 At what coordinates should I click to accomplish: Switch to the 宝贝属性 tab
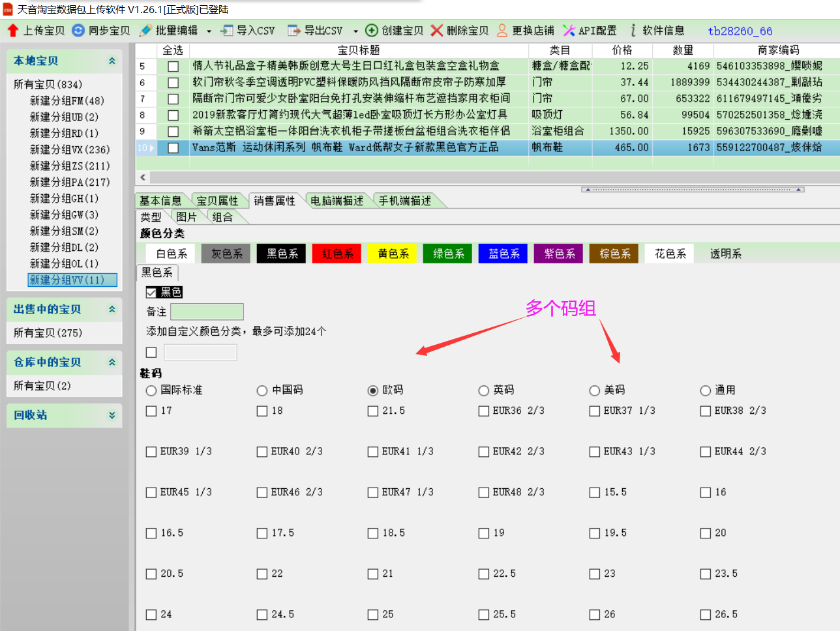coord(217,201)
